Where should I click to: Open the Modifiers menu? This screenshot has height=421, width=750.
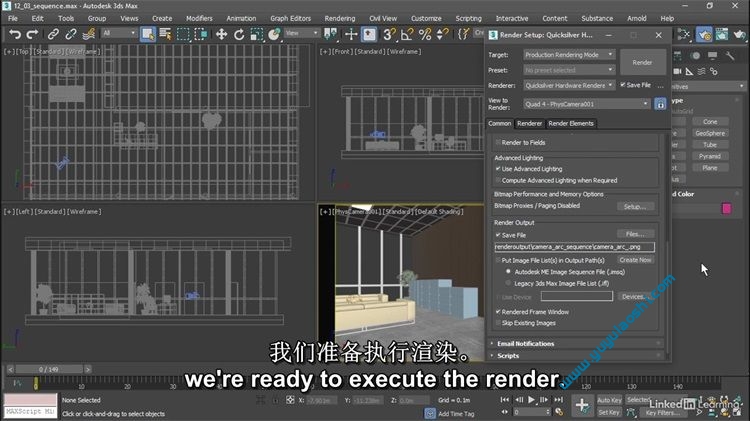[199, 18]
